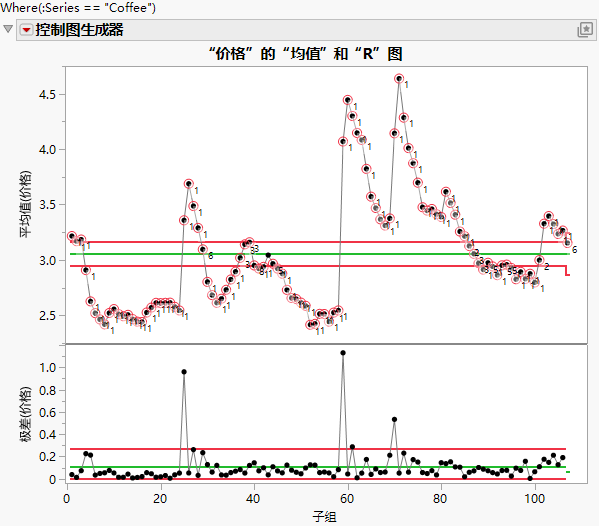Click the red lower control limit marker at right end
This screenshot has height=526, width=599.
(x=567, y=271)
